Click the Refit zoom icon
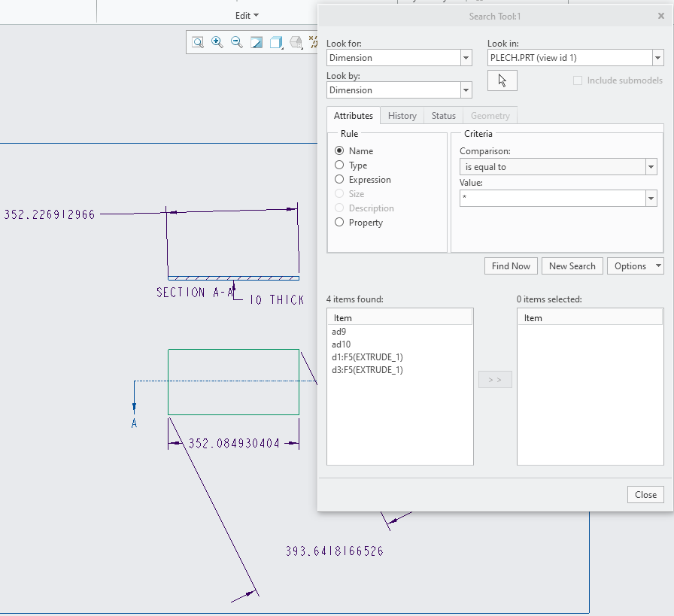 pos(198,43)
